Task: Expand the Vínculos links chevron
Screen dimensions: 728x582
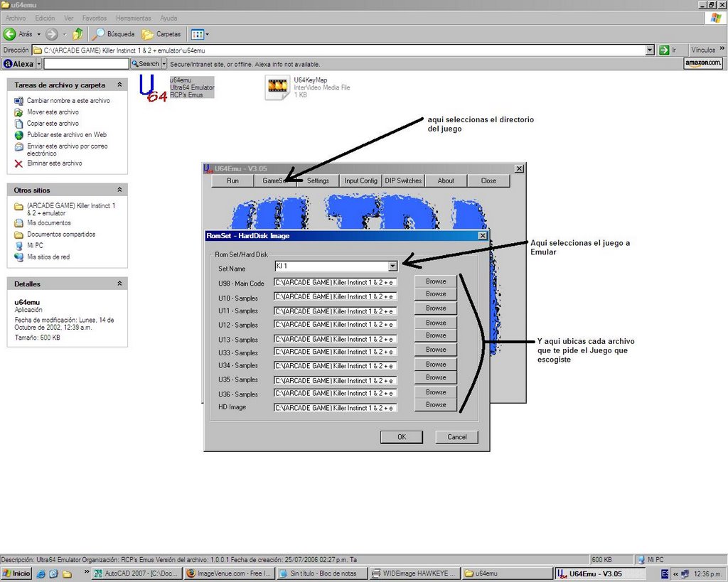Action: (x=722, y=49)
